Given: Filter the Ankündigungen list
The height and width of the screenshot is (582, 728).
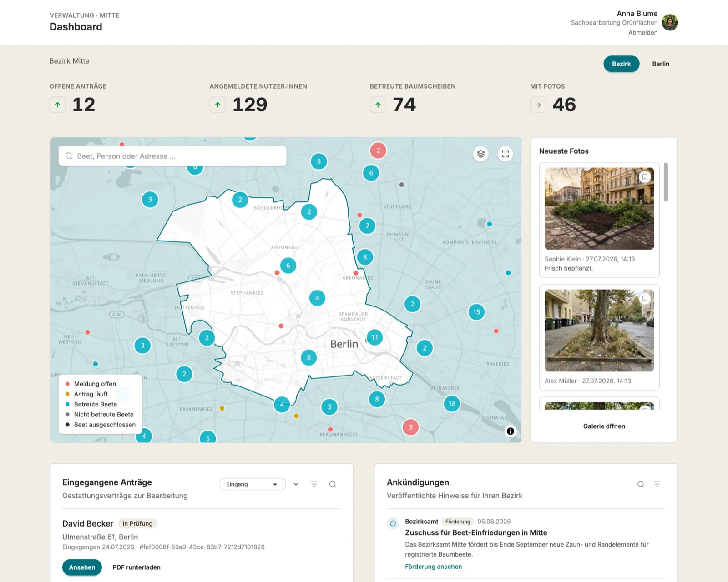Looking at the screenshot, I should pyautogui.click(x=657, y=484).
